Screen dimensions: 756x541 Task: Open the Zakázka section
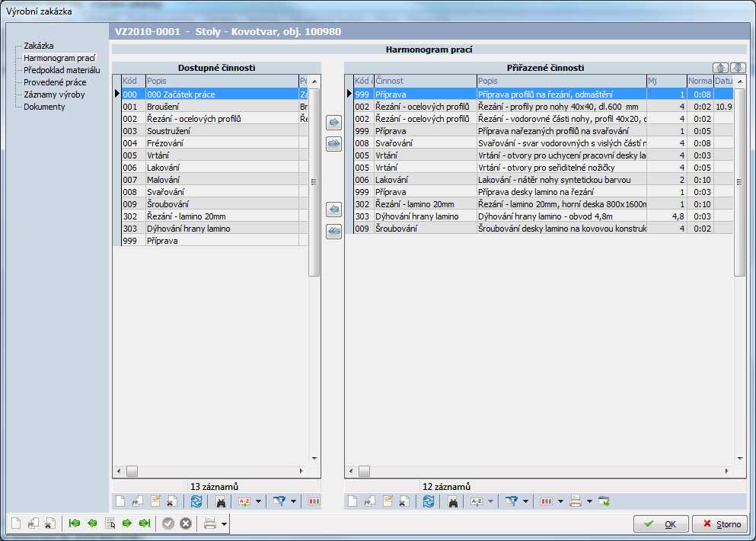39,46
